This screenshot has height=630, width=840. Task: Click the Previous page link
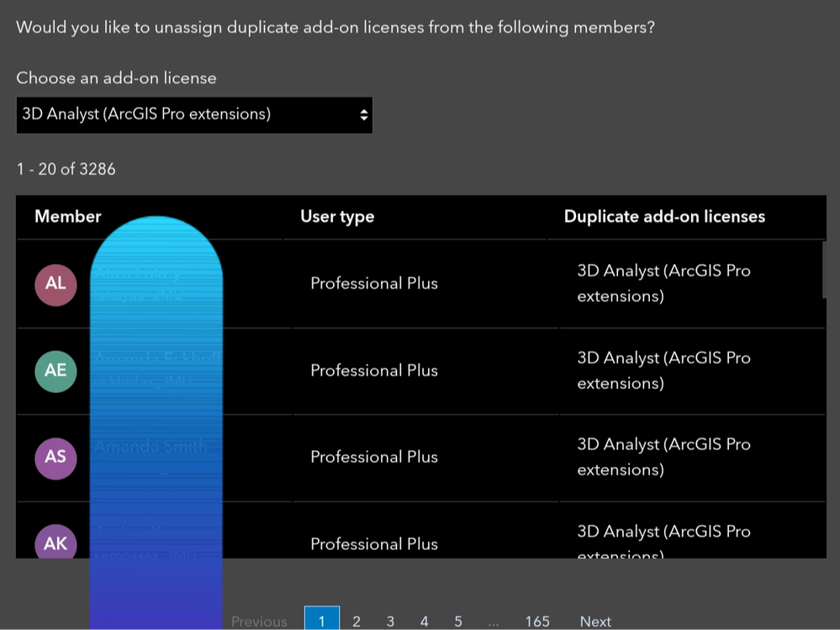pyautogui.click(x=259, y=622)
